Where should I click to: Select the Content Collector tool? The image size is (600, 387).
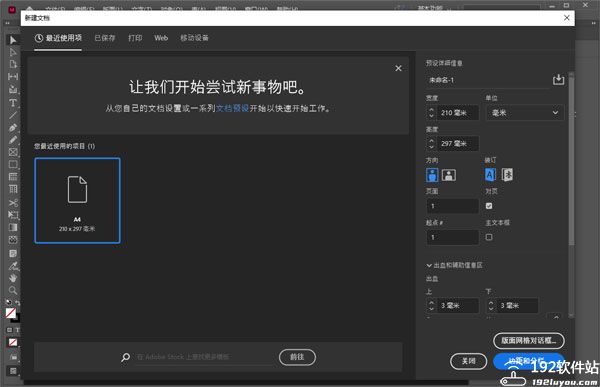[13, 89]
